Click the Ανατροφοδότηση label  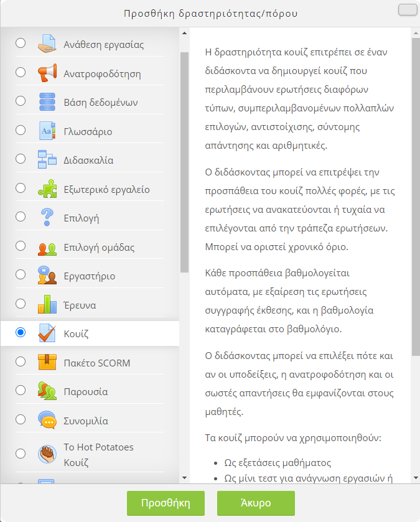102,73
